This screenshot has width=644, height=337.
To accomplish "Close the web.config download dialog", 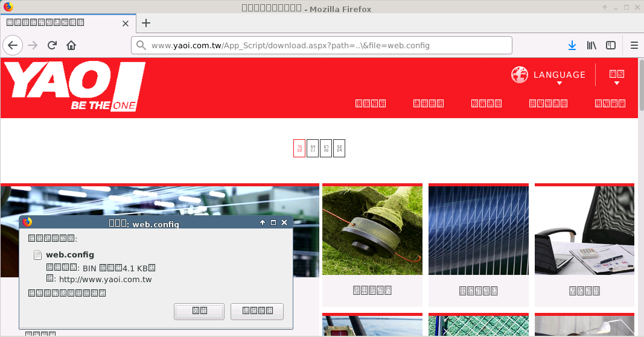I will pos(284,222).
